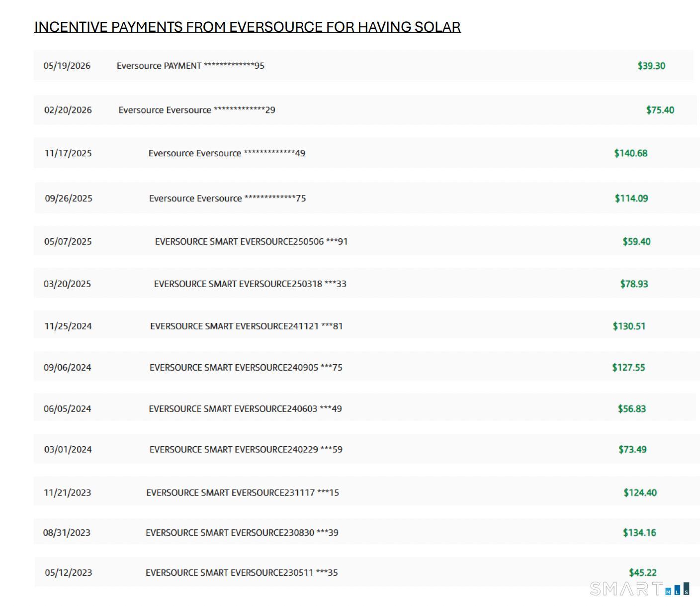Select the EVERSOURCE230830 description
The height and width of the screenshot is (606, 700).
[x=242, y=533]
